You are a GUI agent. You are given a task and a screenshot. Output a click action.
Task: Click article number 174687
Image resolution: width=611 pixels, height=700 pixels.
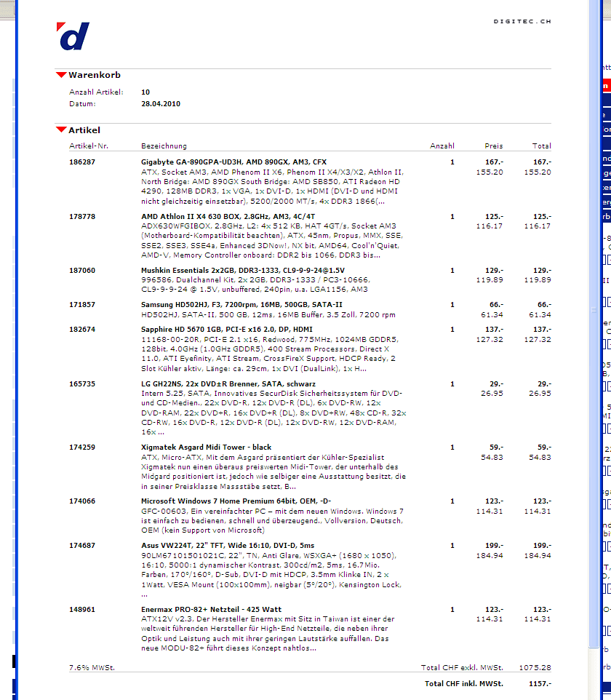(x=82, y=546)
